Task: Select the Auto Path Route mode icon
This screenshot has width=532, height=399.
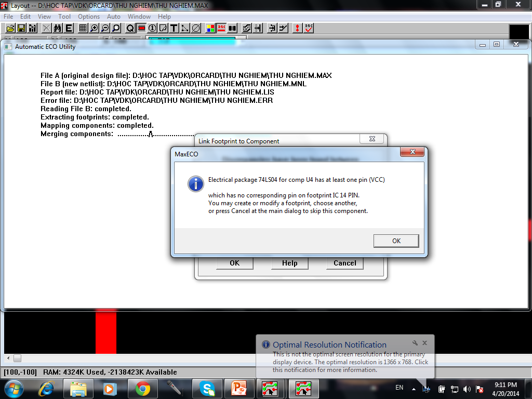Action: coord(247,28)
